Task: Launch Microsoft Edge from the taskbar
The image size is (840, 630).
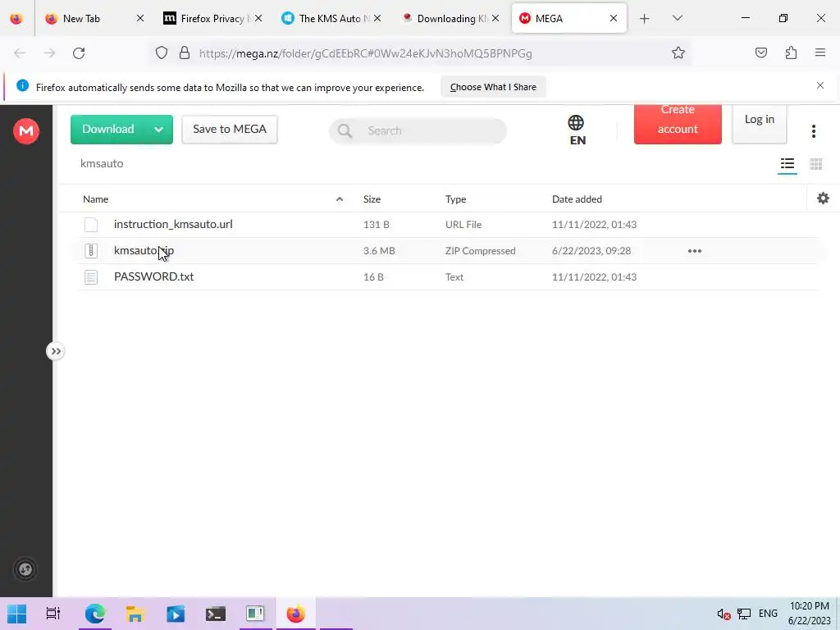Action: (95, 614)
